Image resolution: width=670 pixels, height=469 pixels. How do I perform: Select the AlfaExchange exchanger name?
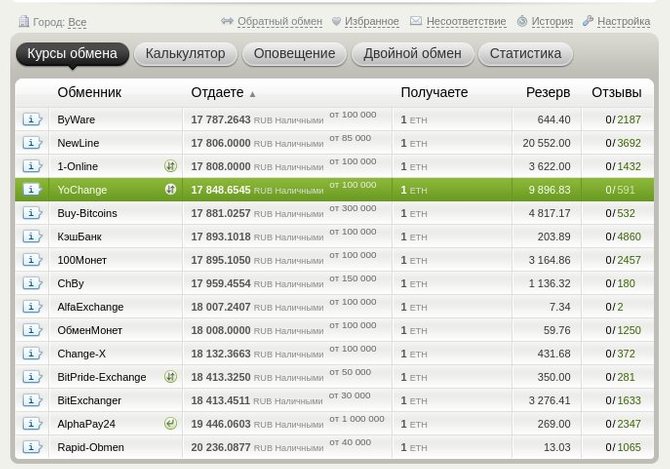(90, 307)
